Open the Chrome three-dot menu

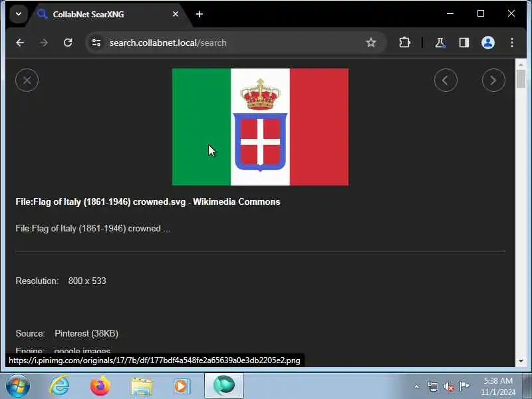click(x=511, y=43)
